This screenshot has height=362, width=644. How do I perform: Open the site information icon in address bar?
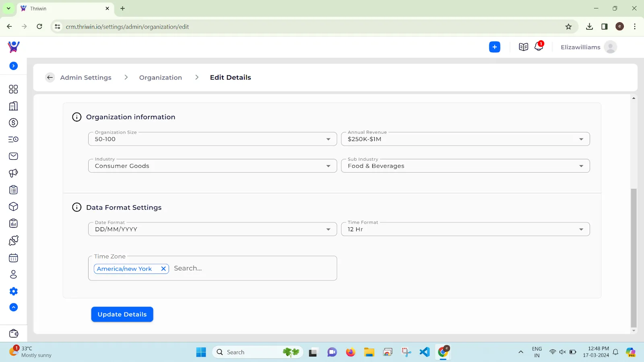click(x=58, y=27)
